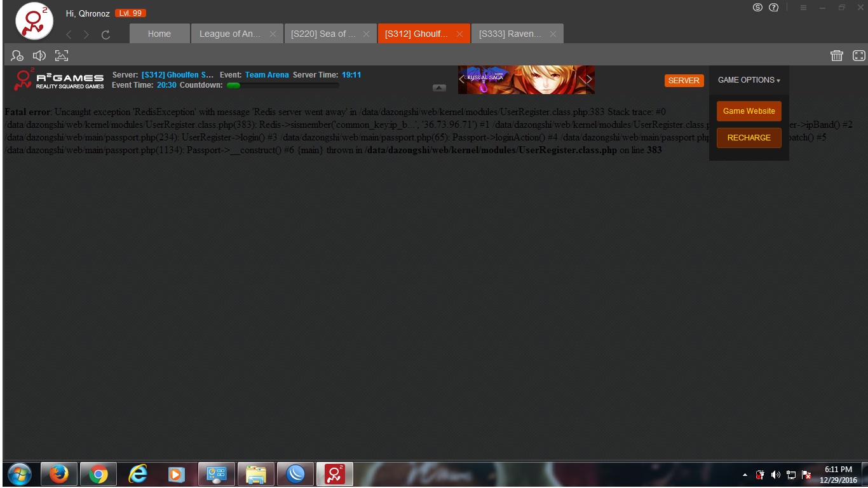Go back with the left arrow
This screenshot has width=868, height=488.
(69, 35)
